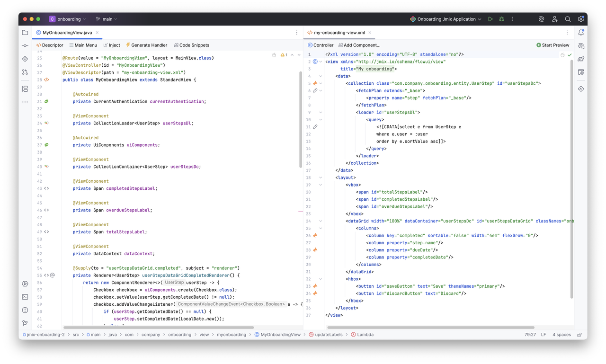This screenshot has height=364, width=606.
Task: Click the Descriptor toolbar button
Action: point(50,45)
